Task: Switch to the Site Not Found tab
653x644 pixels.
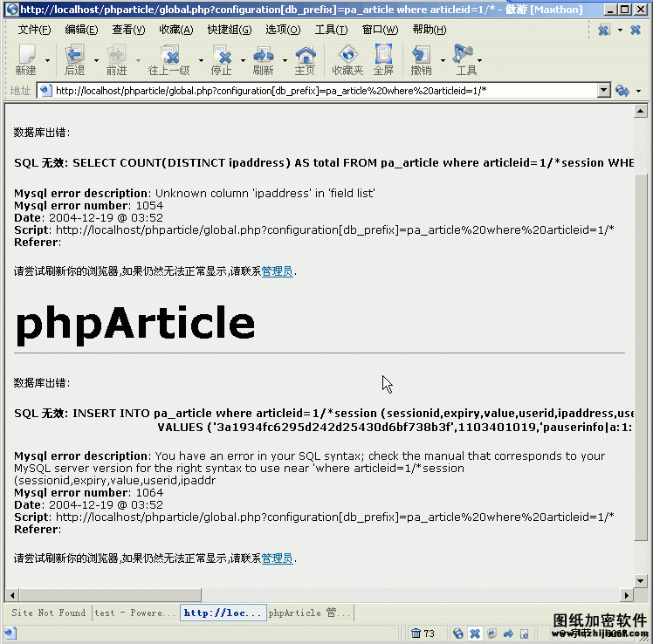Action: click(48, 613)
